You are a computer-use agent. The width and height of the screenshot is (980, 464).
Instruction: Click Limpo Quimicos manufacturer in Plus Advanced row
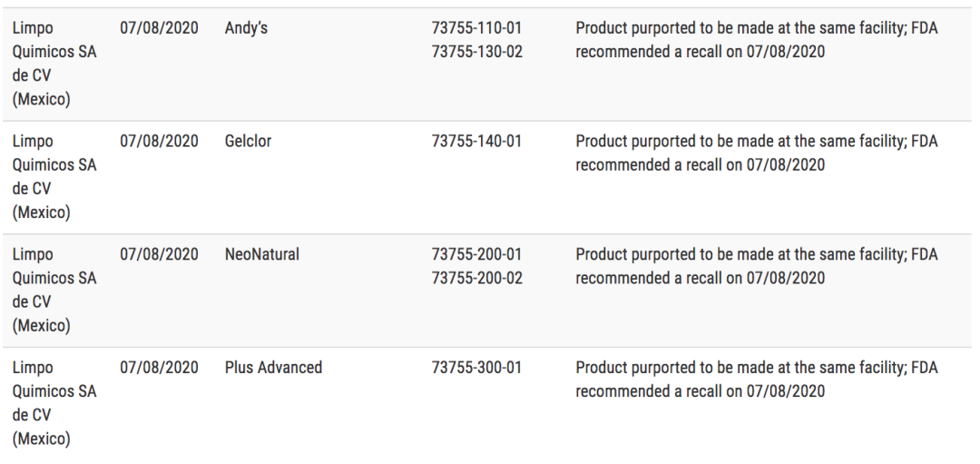(54, 403)
